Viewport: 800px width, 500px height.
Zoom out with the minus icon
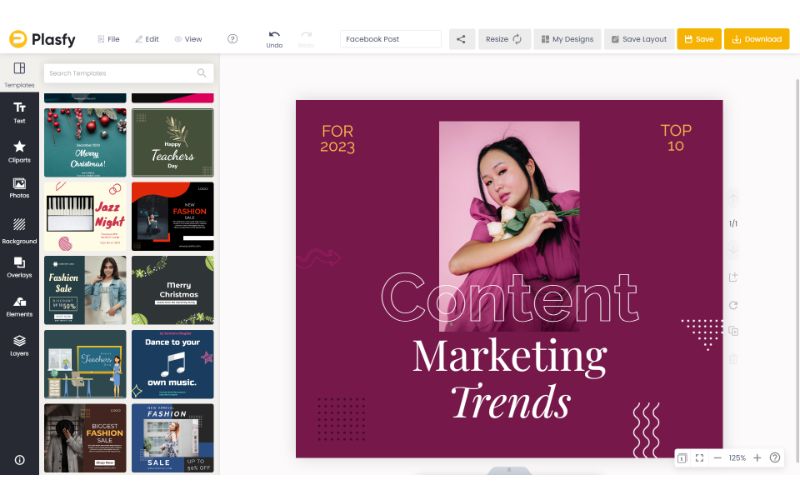[717, 458]
